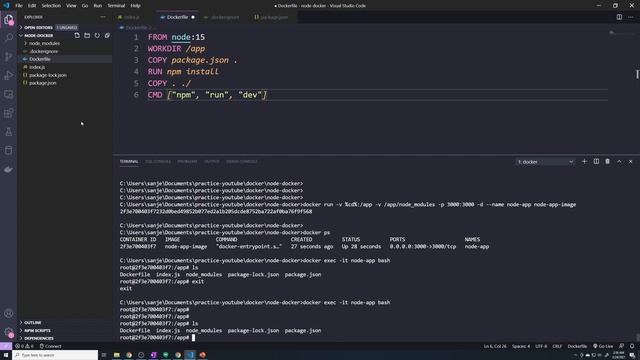Screen dimensions: 640x360
Task: Select Dockerfile in the file tree
Action: [40, 59]
